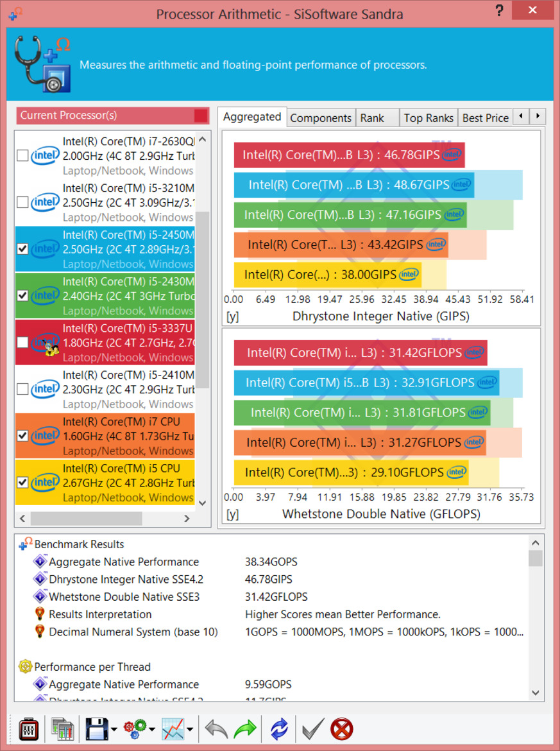Uncheck the Core i7 CPU 1.60GHz checkbox
The width and height of the screenshot is (560, 751).
click(22, 435)
